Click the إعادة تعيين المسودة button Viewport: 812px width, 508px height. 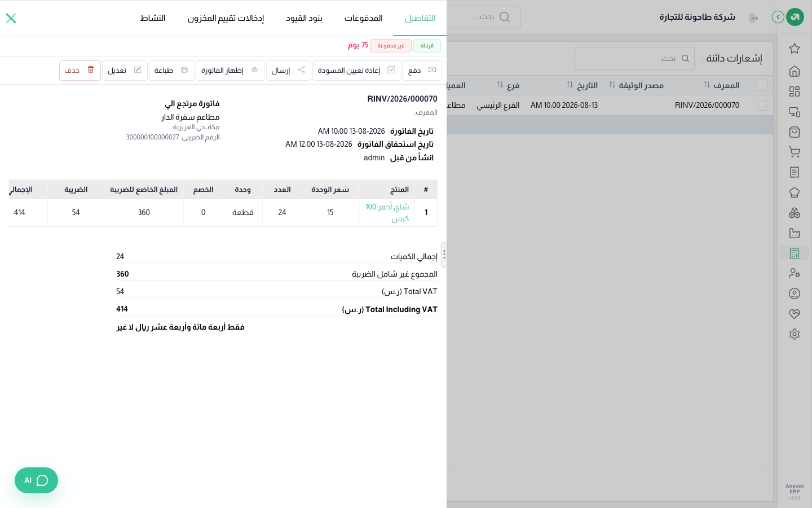point(357,71)
